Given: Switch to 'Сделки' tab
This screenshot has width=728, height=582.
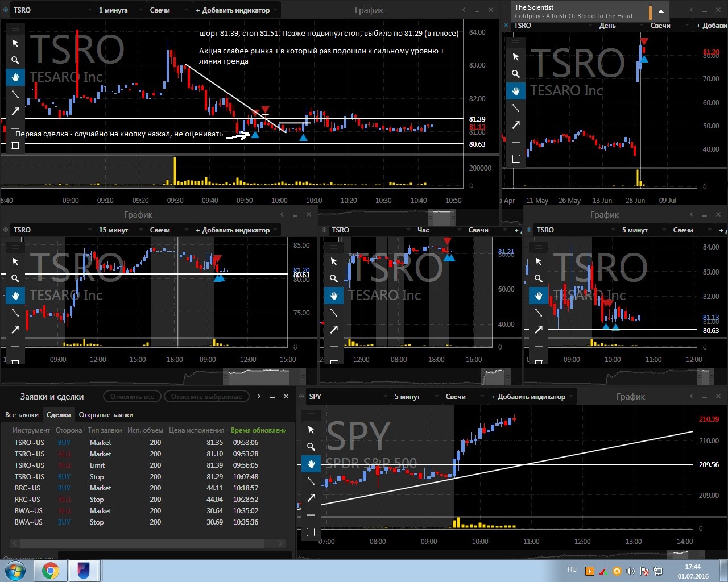Looking at the screenshot, I should [x=59, y=415].
